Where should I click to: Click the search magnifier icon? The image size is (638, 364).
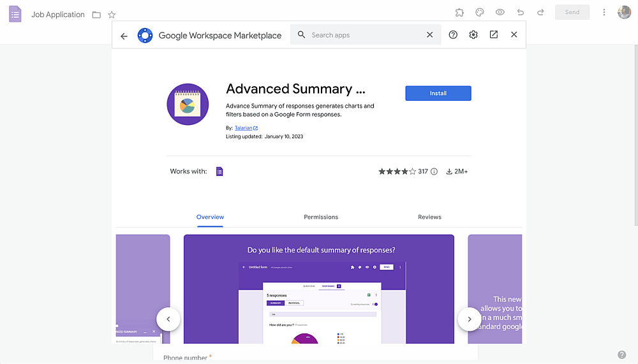[x=301, y=34]
